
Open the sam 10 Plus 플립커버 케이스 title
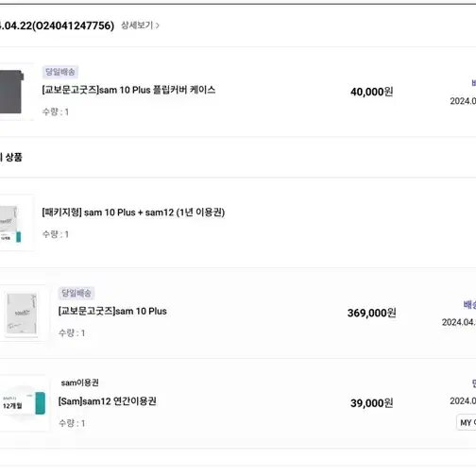128,90
